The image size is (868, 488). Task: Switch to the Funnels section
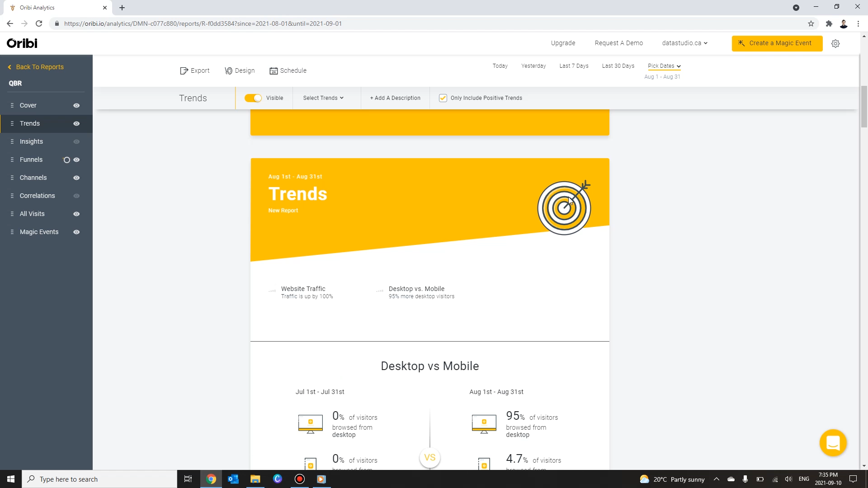click(x=31, y=160)
